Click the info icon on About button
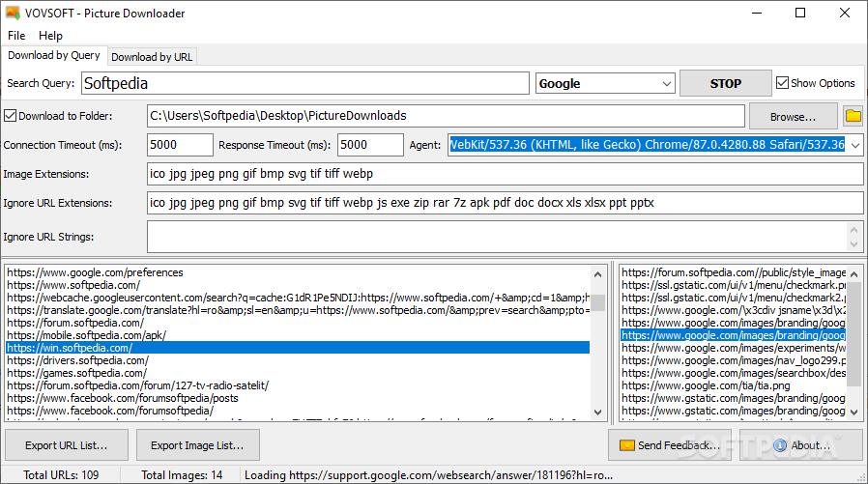This screenshot has height=484, width=868. 780,445
